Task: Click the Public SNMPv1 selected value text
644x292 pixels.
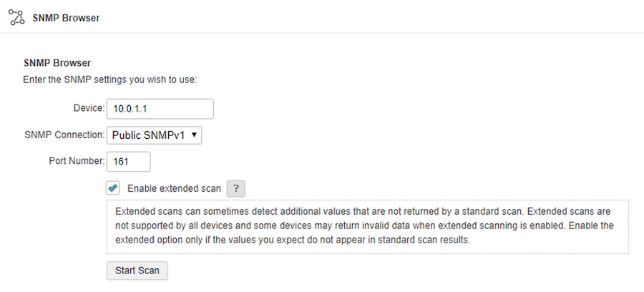Action: tap(148, 135)
